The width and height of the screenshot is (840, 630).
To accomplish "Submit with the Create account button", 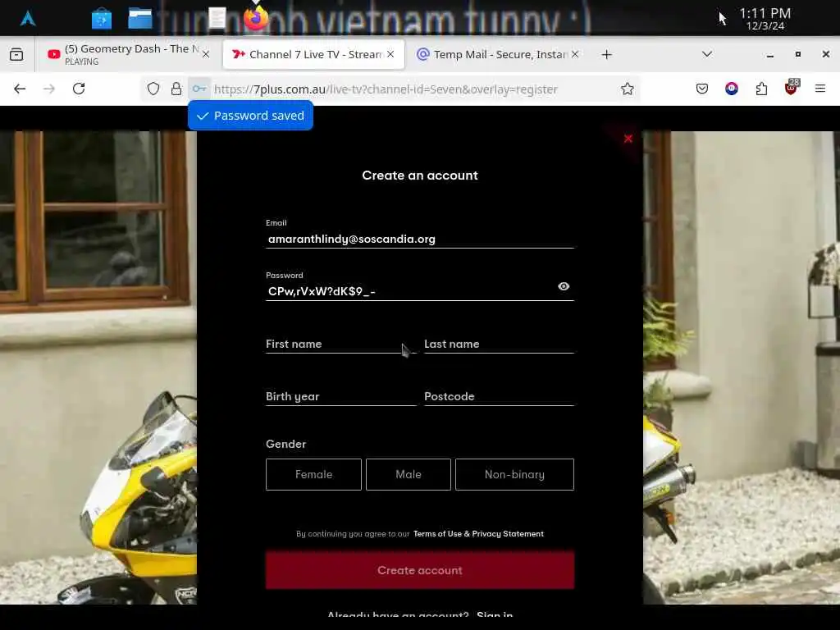I will click(420, 571).
